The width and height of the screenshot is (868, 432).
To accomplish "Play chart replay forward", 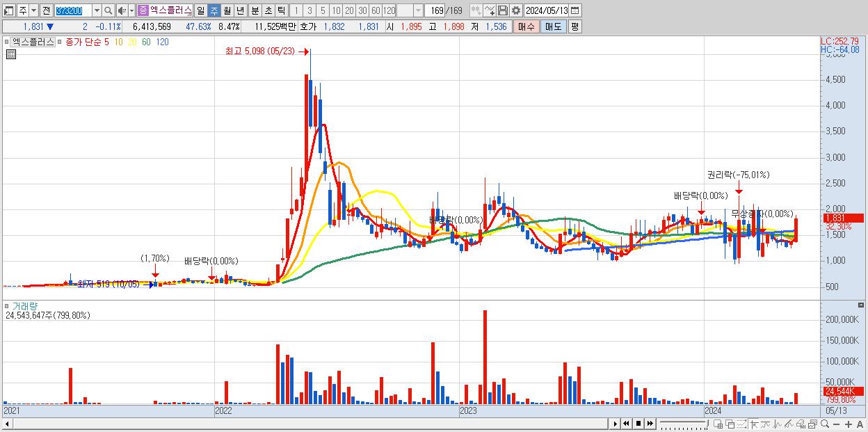I will (616, 424).
